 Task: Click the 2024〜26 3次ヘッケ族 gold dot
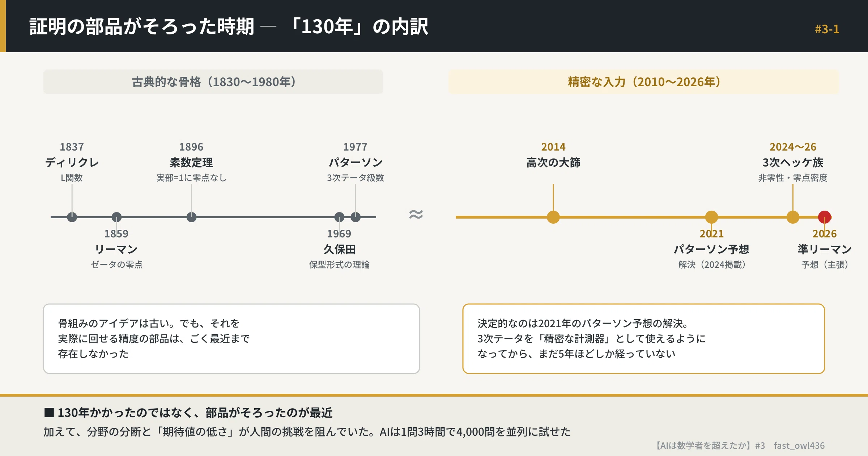pos(793,217)
